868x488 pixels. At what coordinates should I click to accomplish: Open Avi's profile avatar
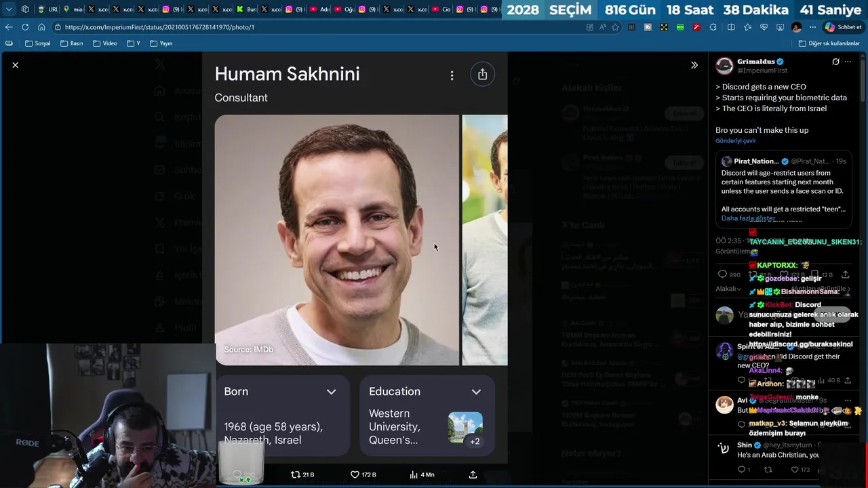pos(724,405)
